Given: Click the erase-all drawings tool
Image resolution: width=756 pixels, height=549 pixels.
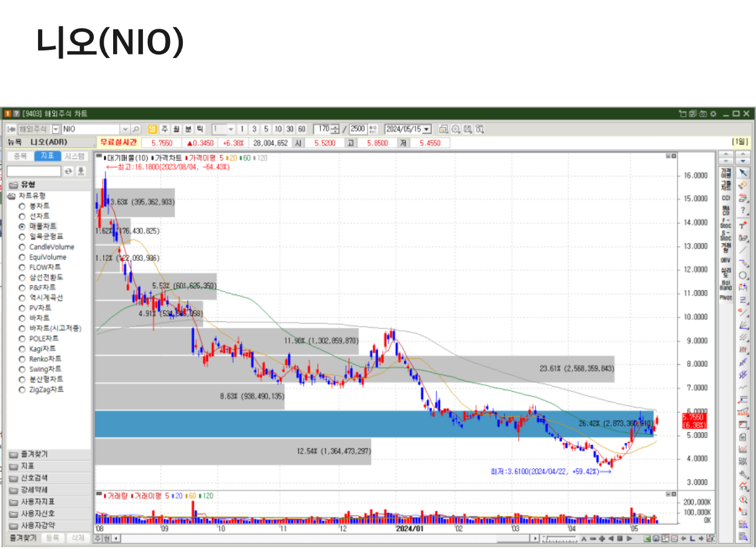Looking at the screenshot, I should 743,198.
